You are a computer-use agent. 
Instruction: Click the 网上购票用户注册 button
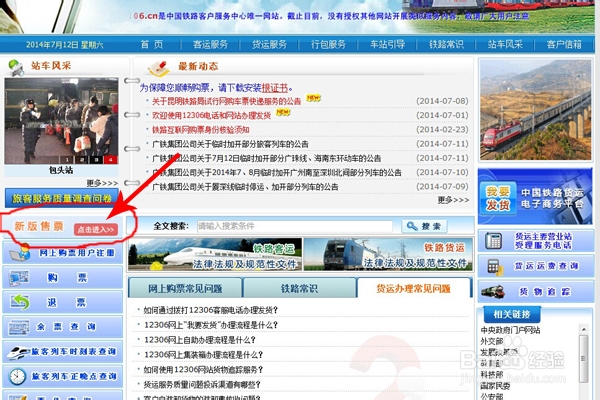tap(62, 253)
